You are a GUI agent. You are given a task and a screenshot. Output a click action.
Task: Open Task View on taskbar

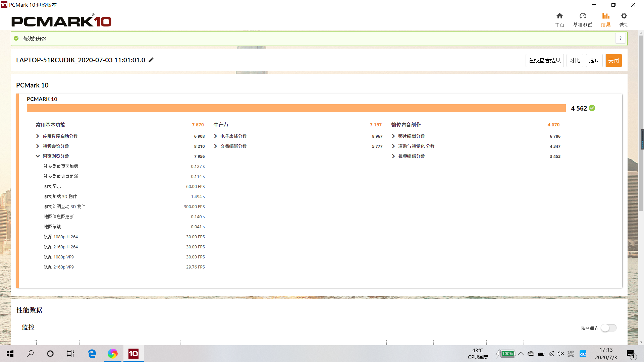(70, 354)
